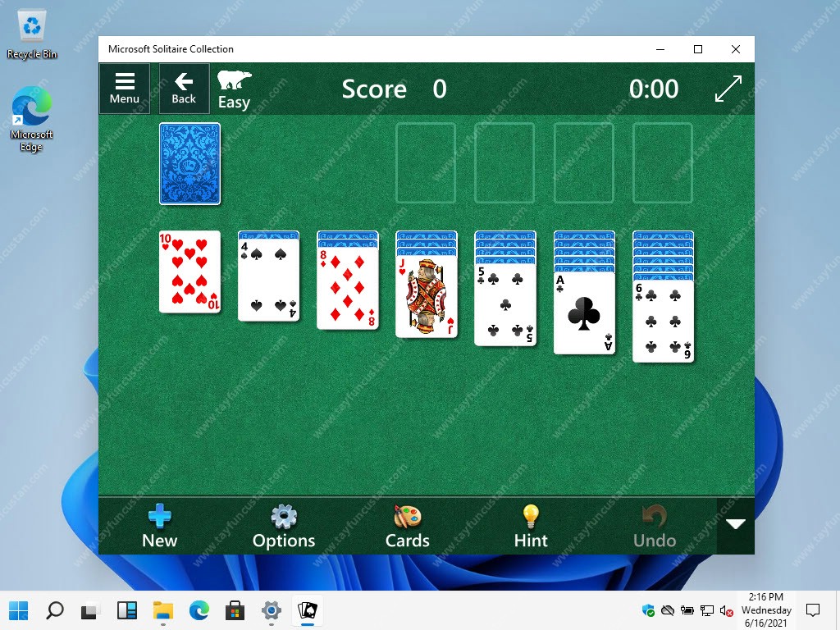
Task: Open Microsoft Edge desktop shortcut
Action: pyautogui.click(x=32, y=120)
